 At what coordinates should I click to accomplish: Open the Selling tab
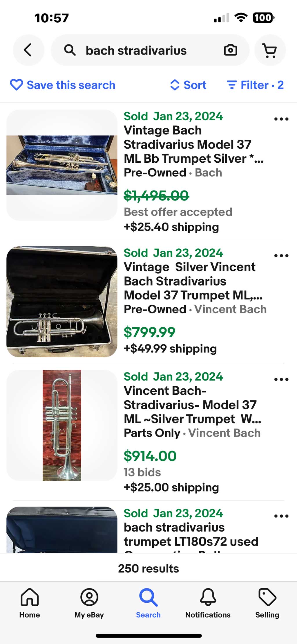click(x=267, y=603)
